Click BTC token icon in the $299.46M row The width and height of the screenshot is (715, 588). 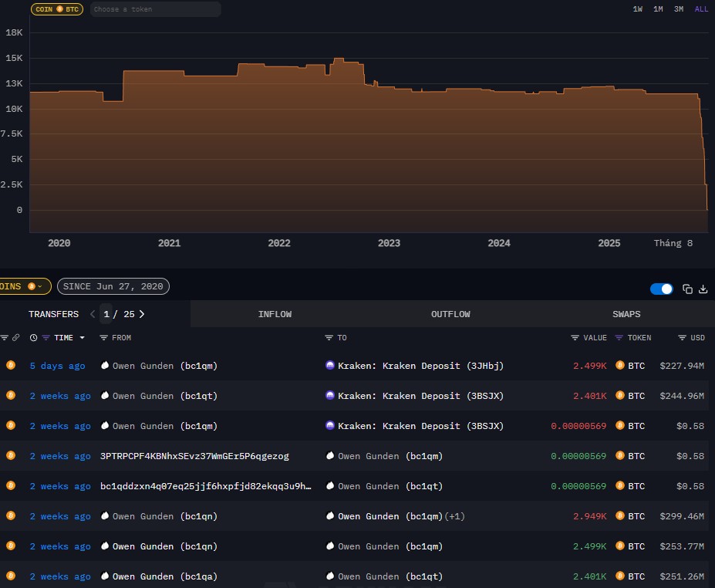click(x=619, y=515)
